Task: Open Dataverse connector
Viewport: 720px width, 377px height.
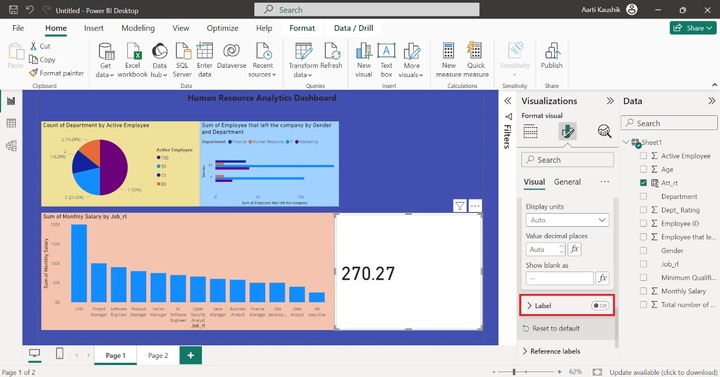Action: pos(231,56)
